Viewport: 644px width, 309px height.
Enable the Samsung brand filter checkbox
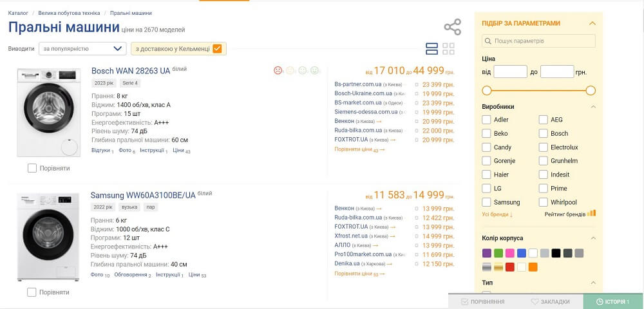[x=486, y=203]
